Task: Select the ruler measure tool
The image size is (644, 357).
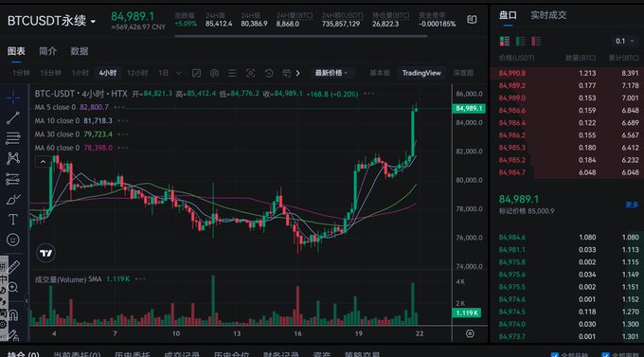Action: (x=13, y=267)
